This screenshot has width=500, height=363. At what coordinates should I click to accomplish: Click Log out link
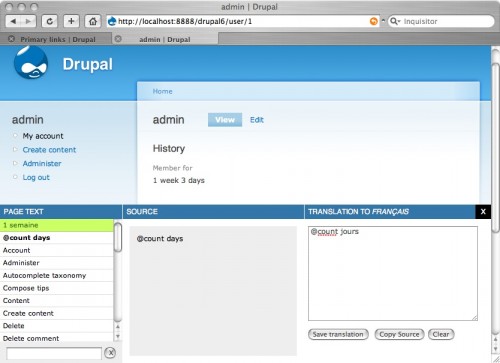tap(36, 177)
